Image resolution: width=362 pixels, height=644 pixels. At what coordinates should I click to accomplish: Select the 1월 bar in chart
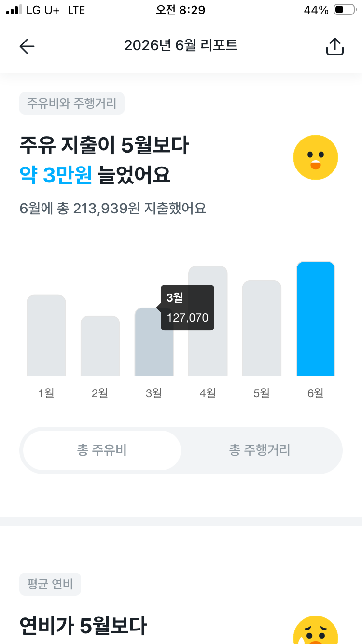tap(46, 335)
